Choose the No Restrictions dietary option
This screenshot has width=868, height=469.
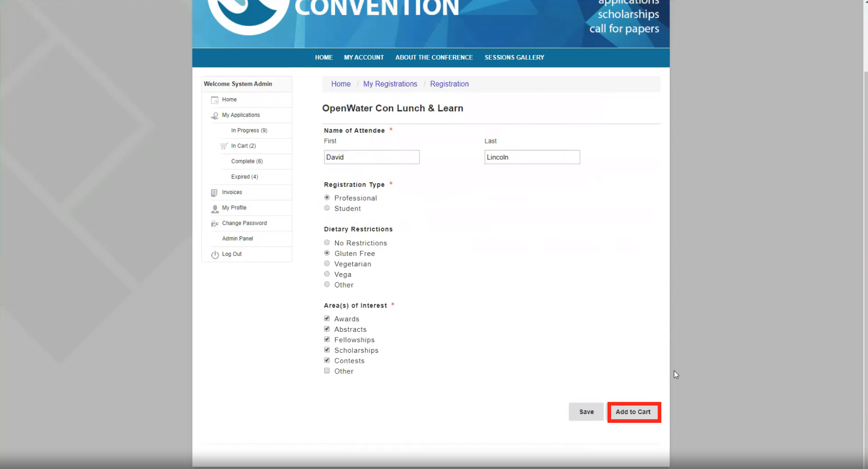327,242
